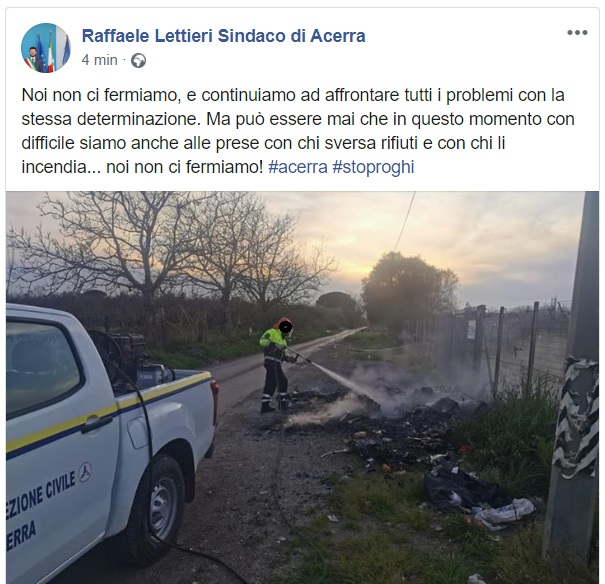Click the firefighter in the yellow jacket
Viewport: 605px width, 584px height.
pos(276,365)
